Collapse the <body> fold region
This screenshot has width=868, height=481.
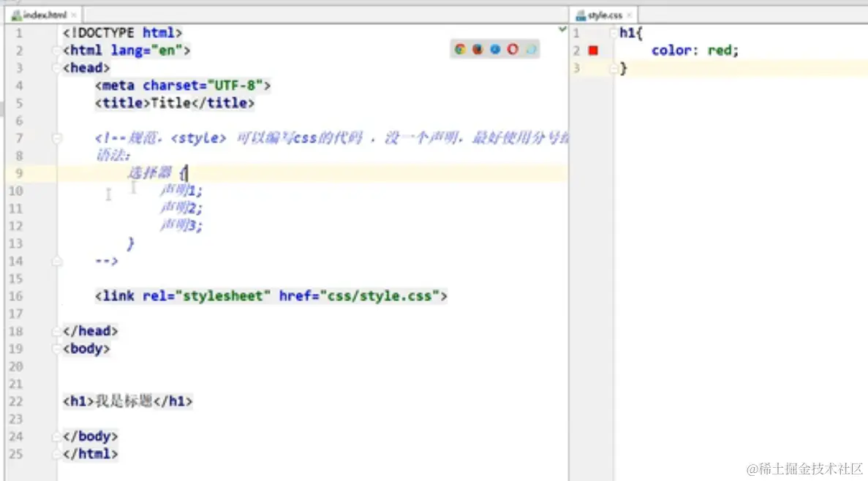56,349
